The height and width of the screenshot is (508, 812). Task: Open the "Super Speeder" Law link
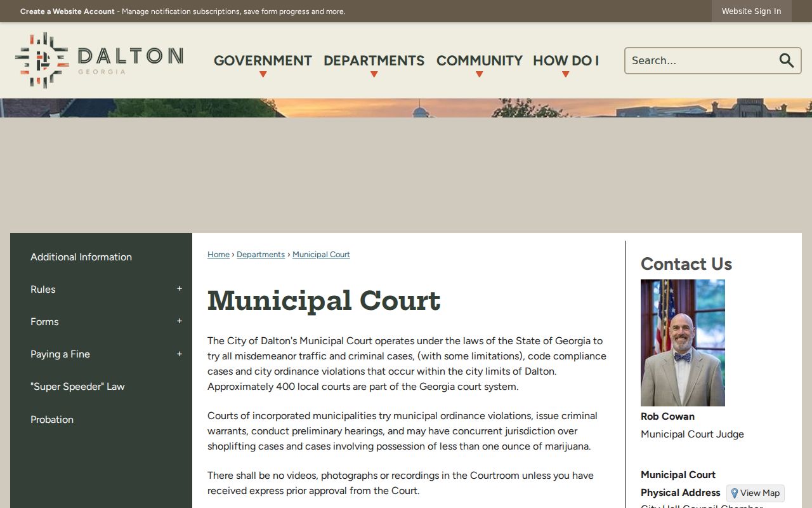77,387
